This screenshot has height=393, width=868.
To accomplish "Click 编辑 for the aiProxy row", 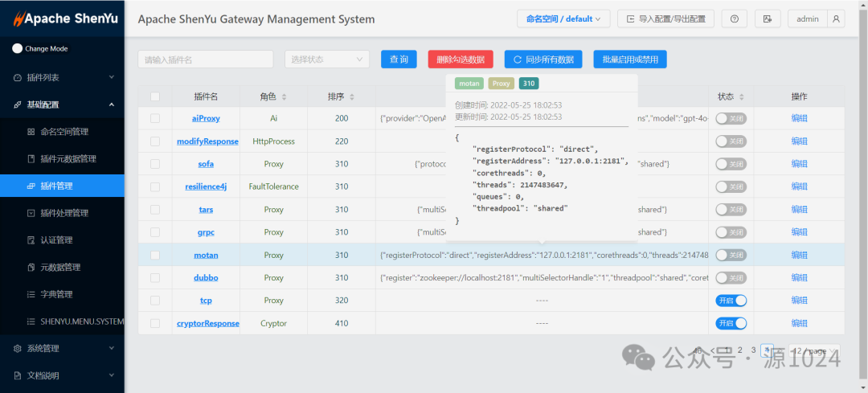I will pyautogui.click(x=799, y=118).
